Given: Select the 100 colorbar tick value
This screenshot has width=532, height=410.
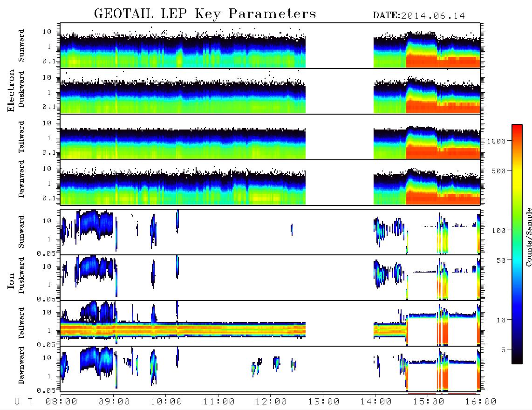Looking at the screenshot, I should 499,231.
